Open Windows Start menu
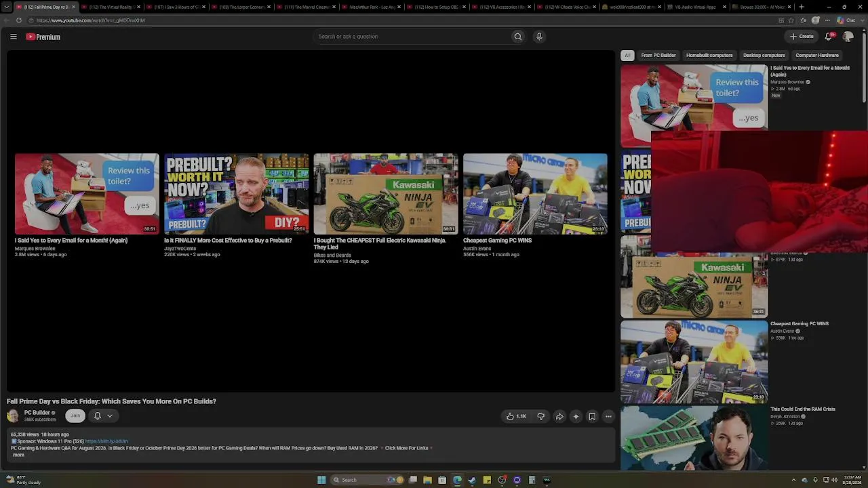868x488 pixels. tap(321, 480)
